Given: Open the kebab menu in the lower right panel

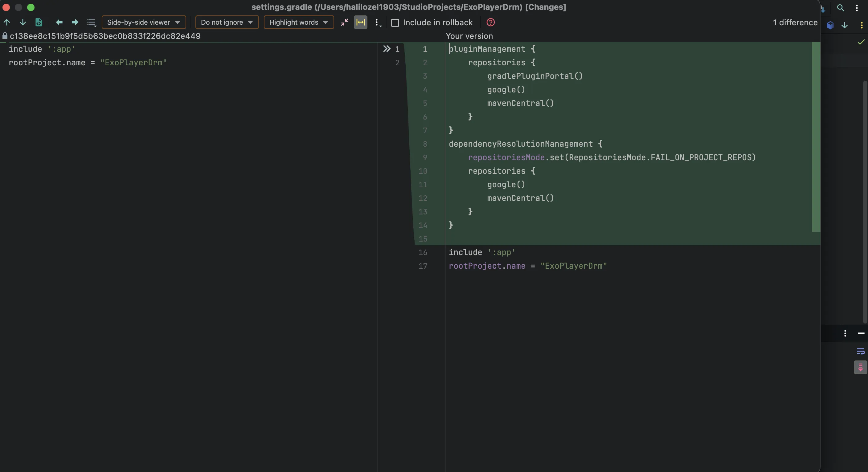Looking at the screenshot, I should click(x=845, y=333).
